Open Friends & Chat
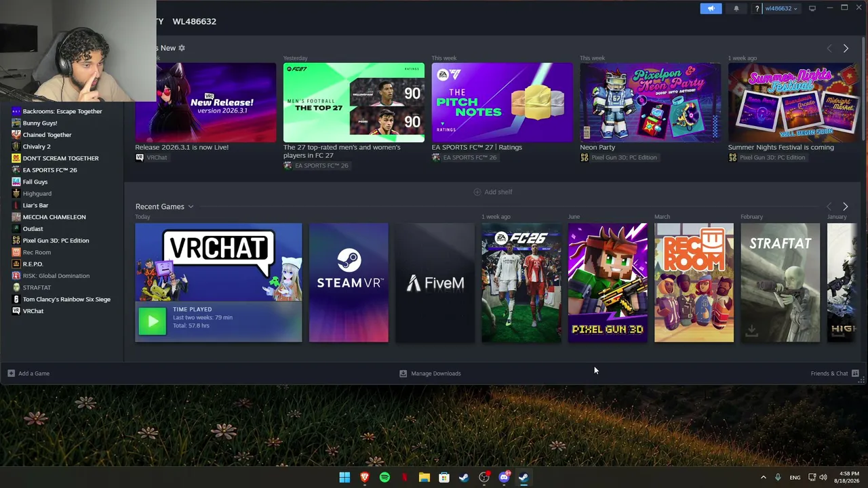Viewport: 868px width, 488px height. (x=835, y=373)
